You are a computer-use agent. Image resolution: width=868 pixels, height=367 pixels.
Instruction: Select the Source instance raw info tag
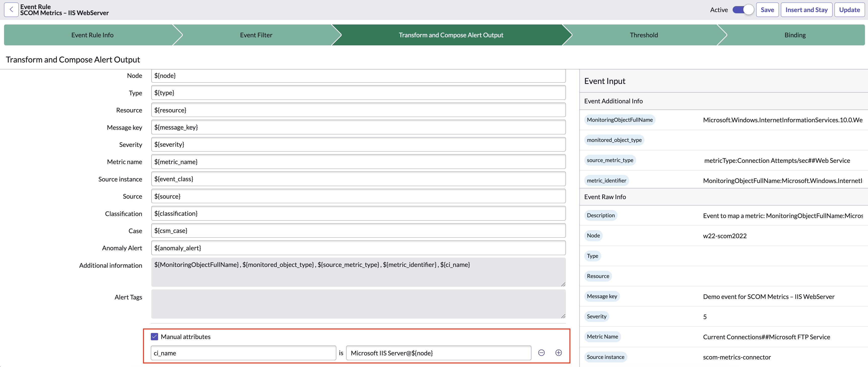pos(605,357)
